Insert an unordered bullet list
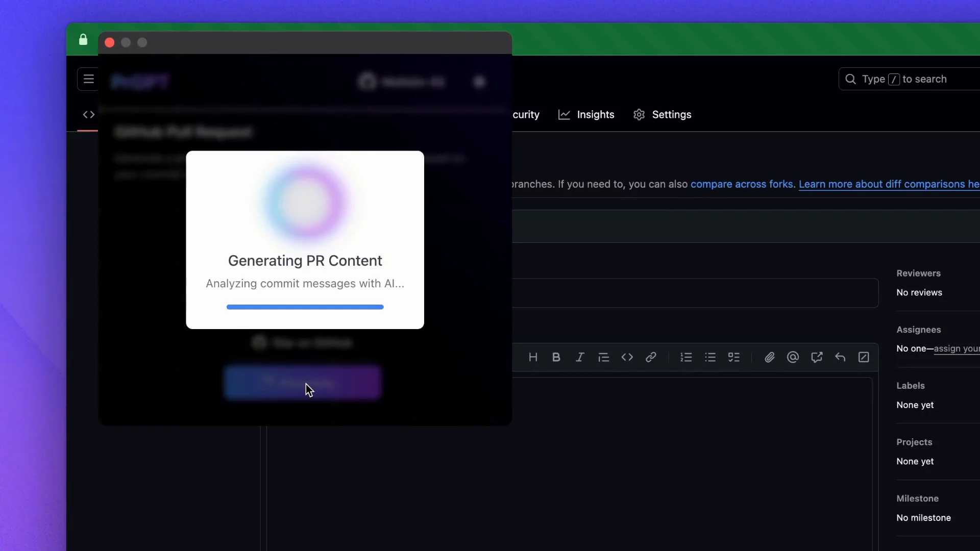Image resolution: width=980 pixels, height=551 pixels. point(710,357)
